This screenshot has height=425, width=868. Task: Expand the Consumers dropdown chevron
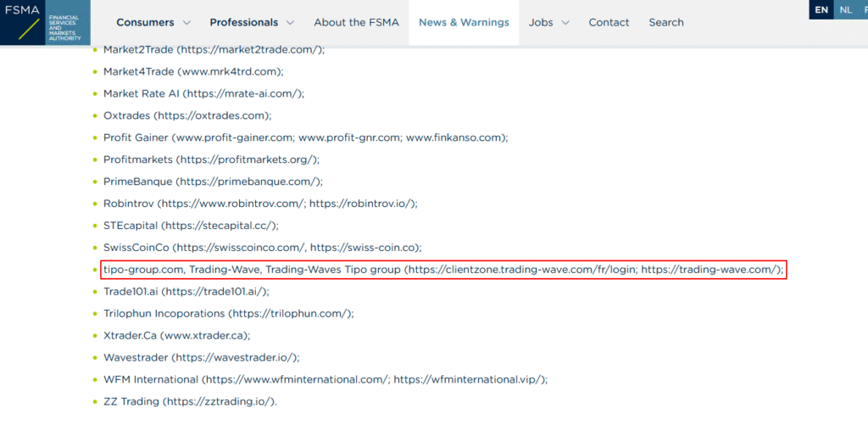pos(187,23)
